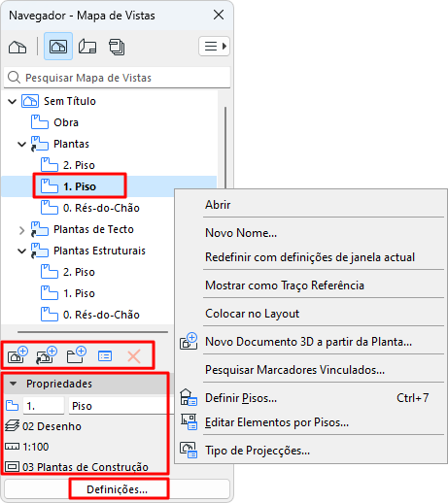Select 1. Piso under Plantas Estruturais
The image size is (448, 503).
click(79, 293)
